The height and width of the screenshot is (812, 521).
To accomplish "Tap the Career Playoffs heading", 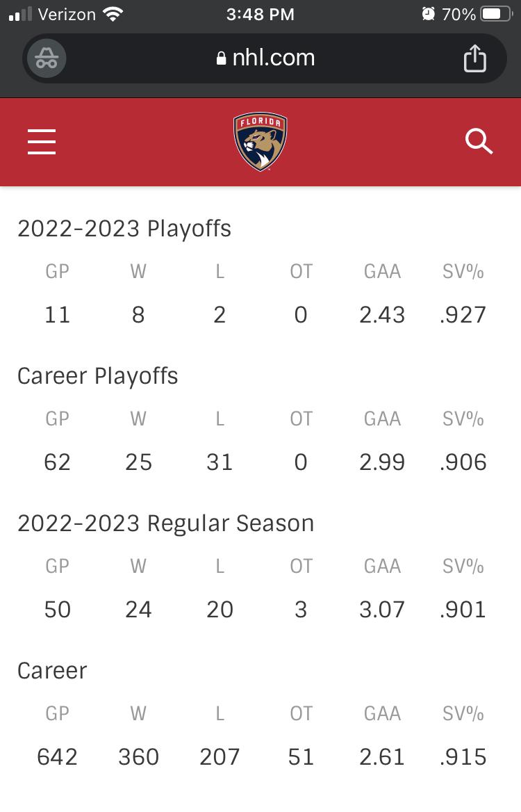I will [x=98, y=376].
